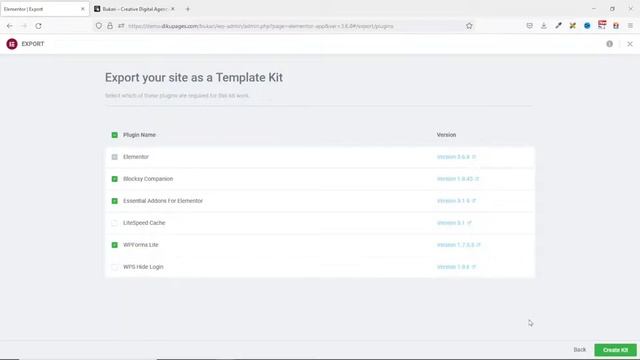This screenshot has width=640, height=360.
Task: Open the info icon in Export header
Action: coord(609,44)
